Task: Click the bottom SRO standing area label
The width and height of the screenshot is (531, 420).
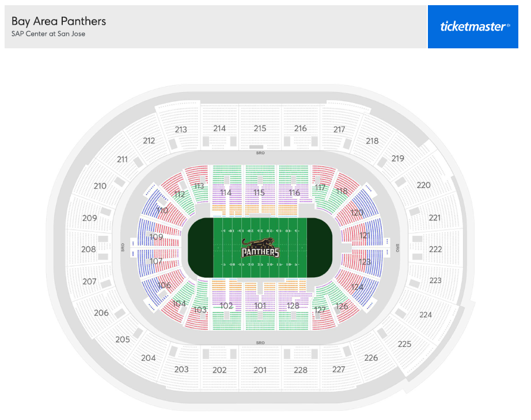Action: tap(260, 343)
